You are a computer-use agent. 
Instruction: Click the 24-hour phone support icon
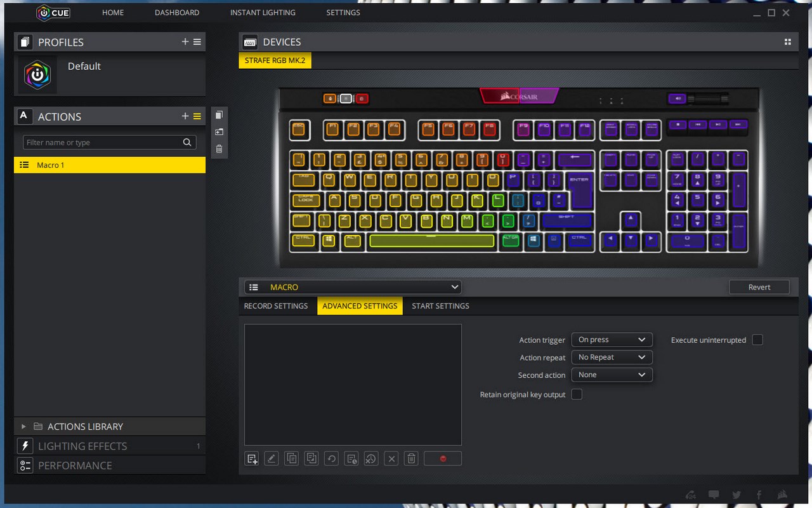691,495
